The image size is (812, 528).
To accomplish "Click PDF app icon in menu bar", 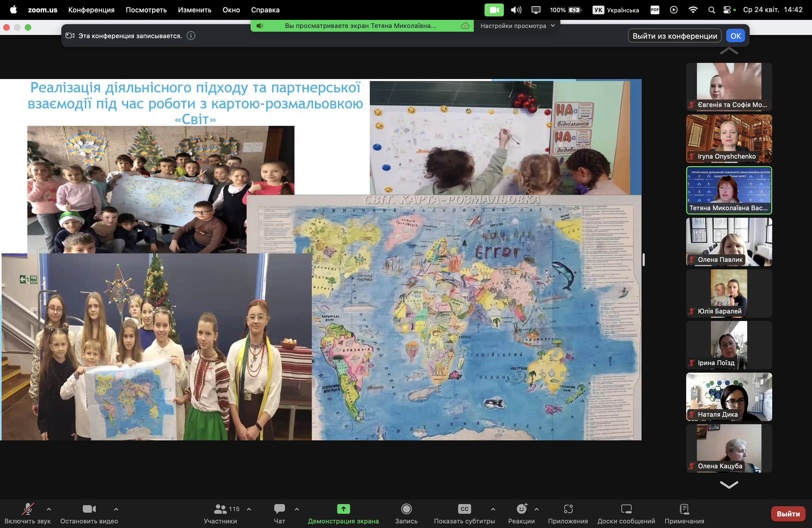I will (x=655, y=10).
